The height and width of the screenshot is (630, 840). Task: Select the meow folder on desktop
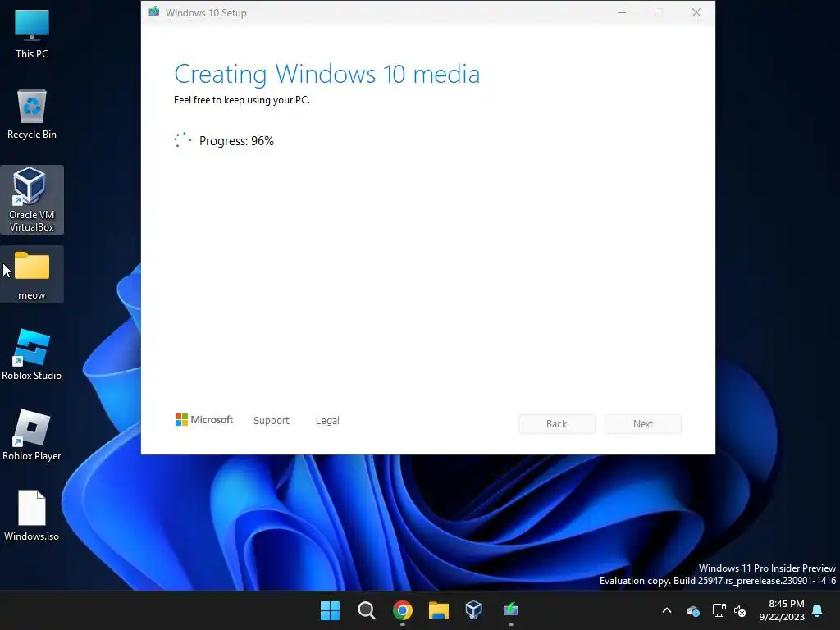tap(32, 275)
